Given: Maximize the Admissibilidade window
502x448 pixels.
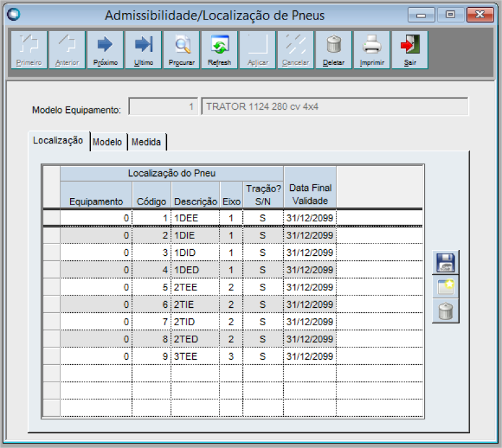Looking at the screenshot, I should click(x=451, y=15).
